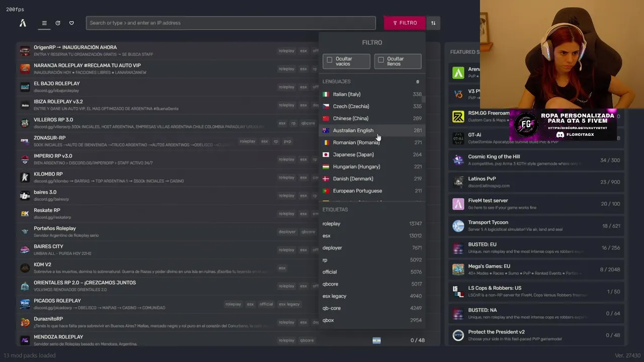Click the server search input field

231,23
